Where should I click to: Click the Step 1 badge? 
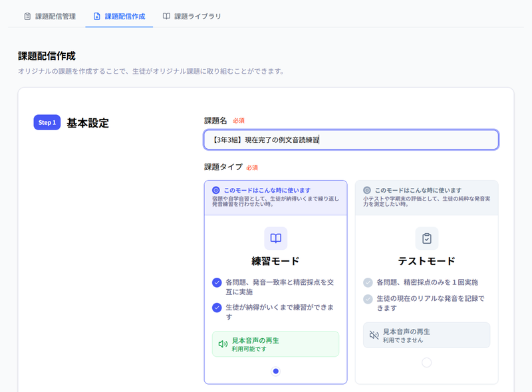[47, 122]
